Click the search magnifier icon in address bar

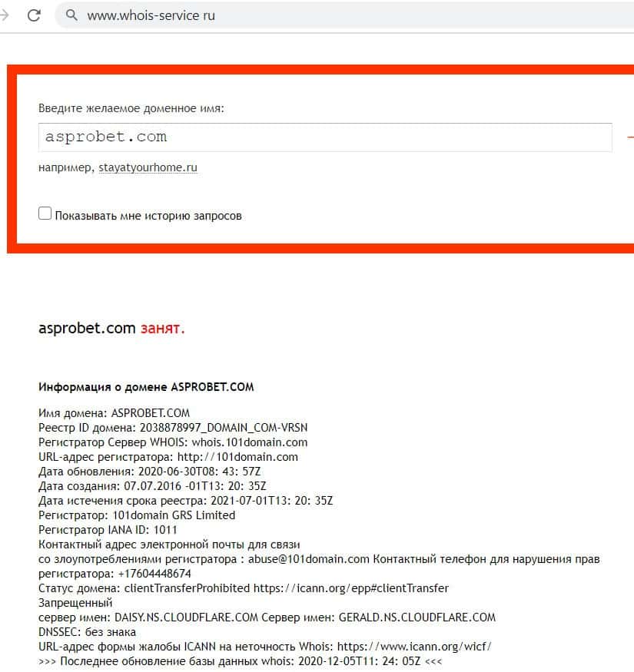(x=71, y=15)
